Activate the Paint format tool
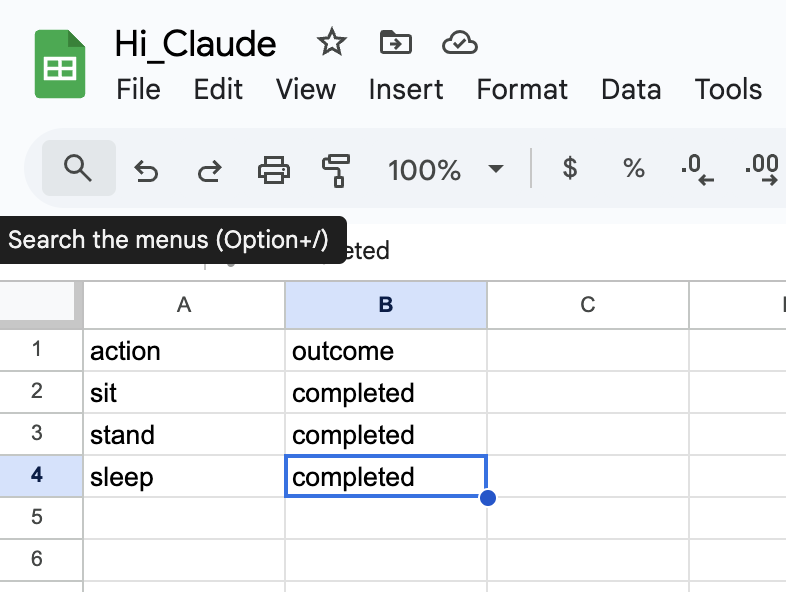The height and width of the screenshot is (592, 786). point(336,170)
